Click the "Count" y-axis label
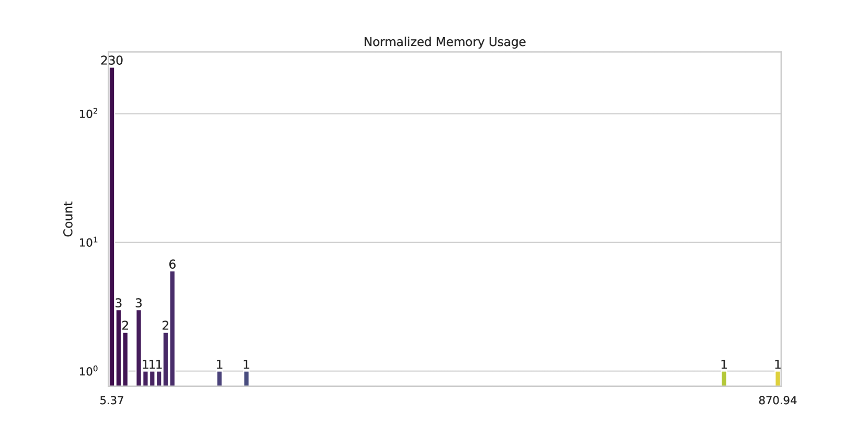 [68, 219]
